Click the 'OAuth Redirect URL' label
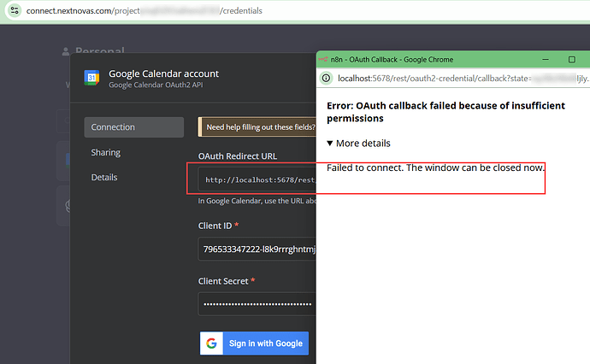590x364 pixels. point(238,156)
